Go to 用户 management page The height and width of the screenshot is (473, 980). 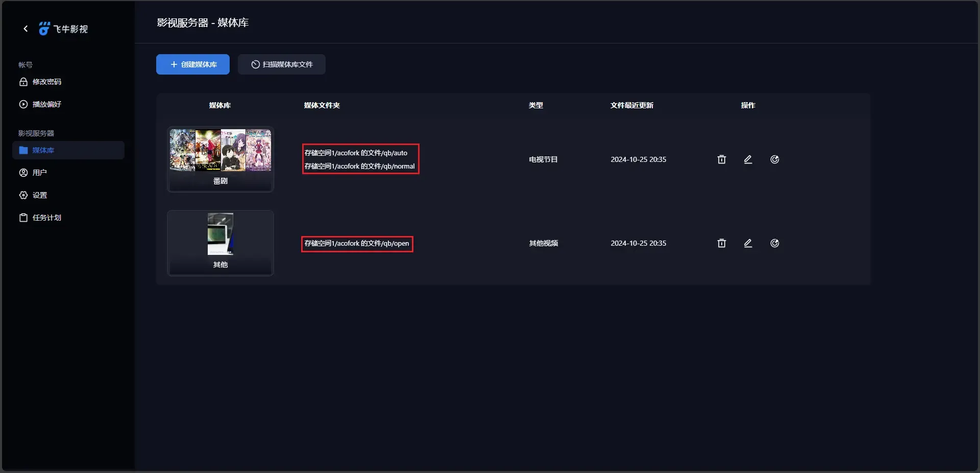point(39,173)
